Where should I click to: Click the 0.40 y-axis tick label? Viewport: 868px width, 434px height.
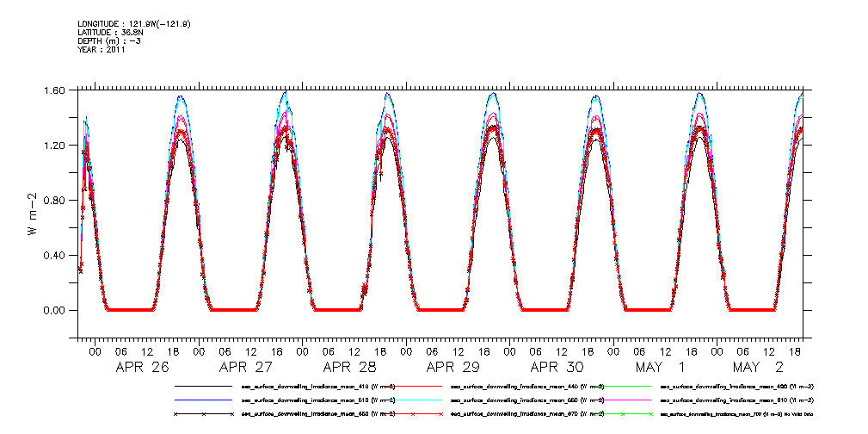coord(56,256)
